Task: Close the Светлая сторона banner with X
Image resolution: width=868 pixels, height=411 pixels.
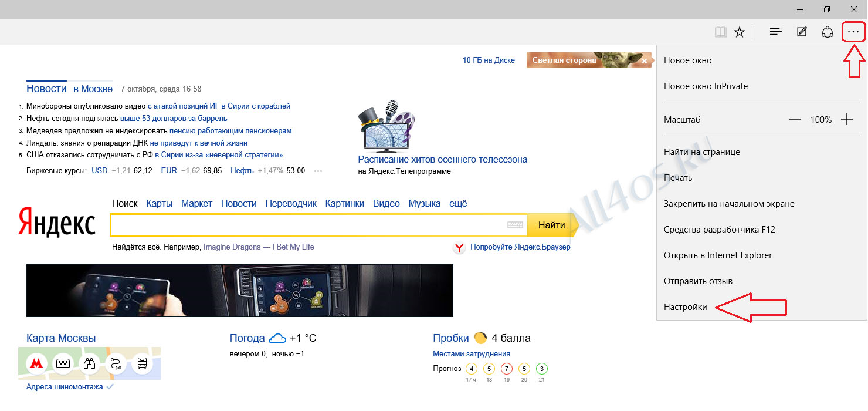Action: (x=644, y=60)
